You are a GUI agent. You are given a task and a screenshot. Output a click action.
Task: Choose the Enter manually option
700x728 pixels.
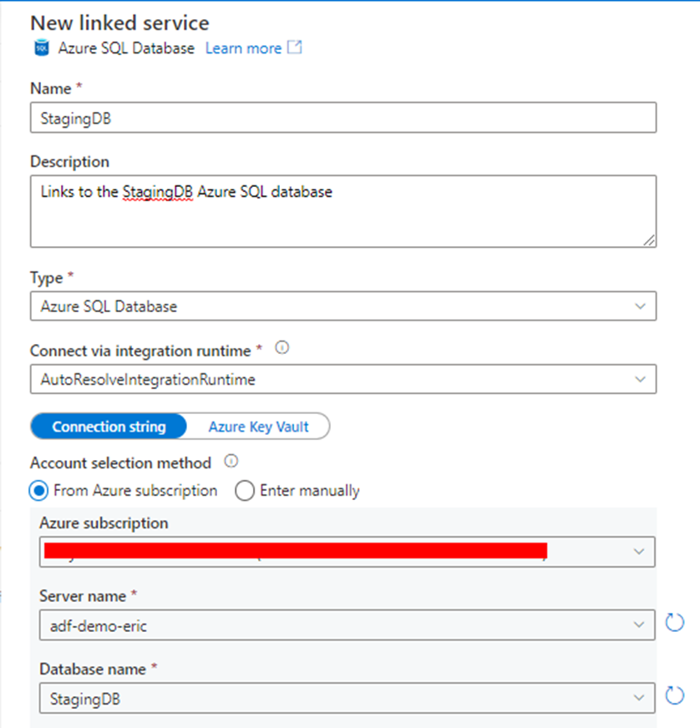[245, 491]
